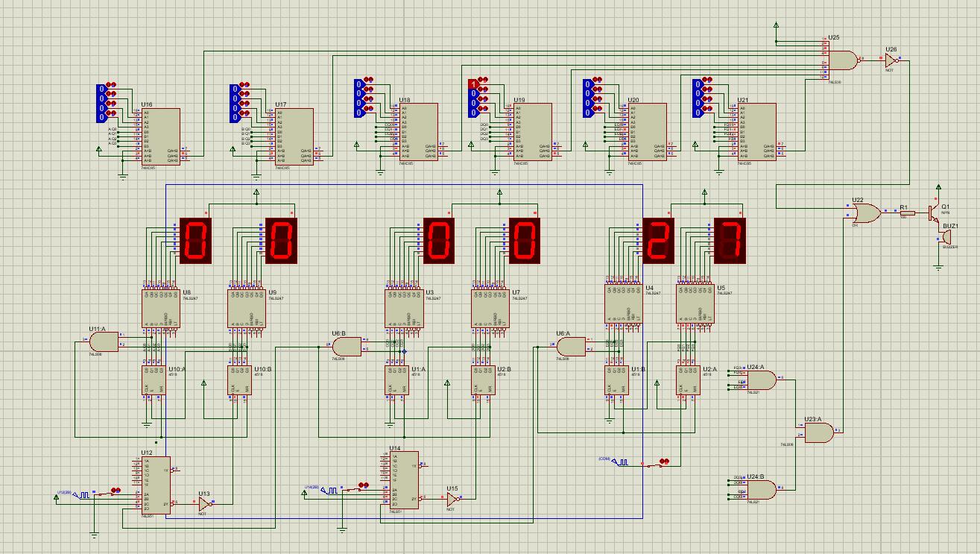Click the U23:A AND gate
The image size is (980, 554).
point(819,433)
